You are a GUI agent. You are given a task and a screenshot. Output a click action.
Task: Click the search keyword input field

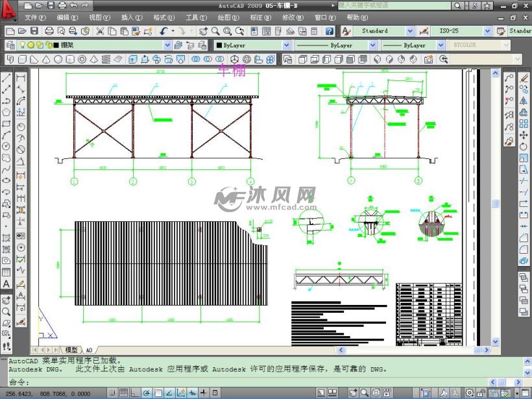click(393, 5)
